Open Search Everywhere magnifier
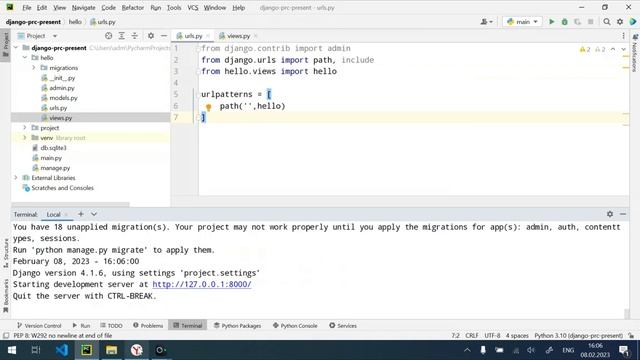This screenshot has width=640, height=360. pyautogui.click(x=607, y=22)
